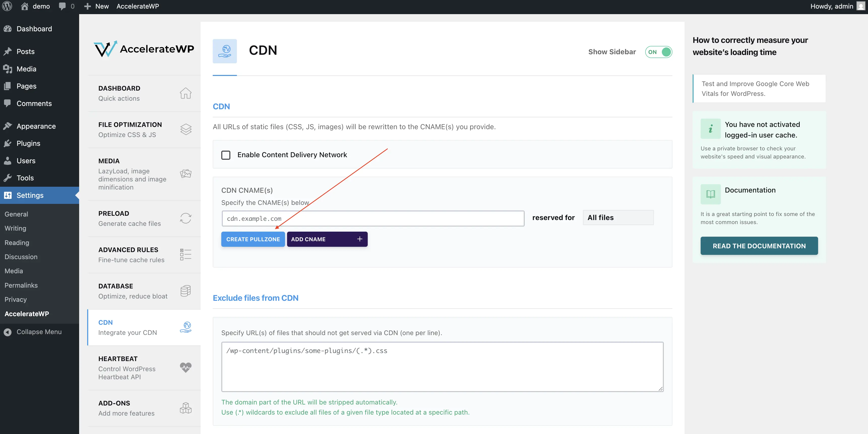Click the Media image icon in AccelerateWP
Image resolution: width=868 pixels, height=434 pixels.
(x=185, y=174)
